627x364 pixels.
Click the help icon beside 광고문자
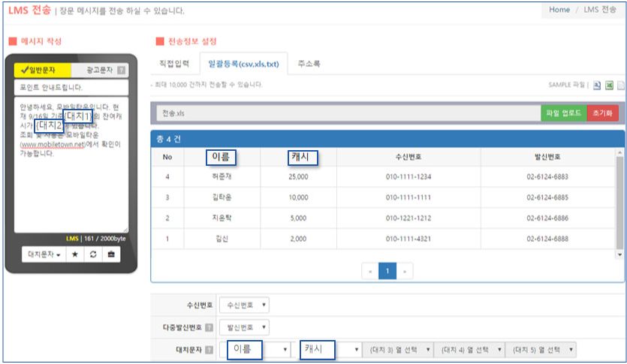click(x=122, y=71)
